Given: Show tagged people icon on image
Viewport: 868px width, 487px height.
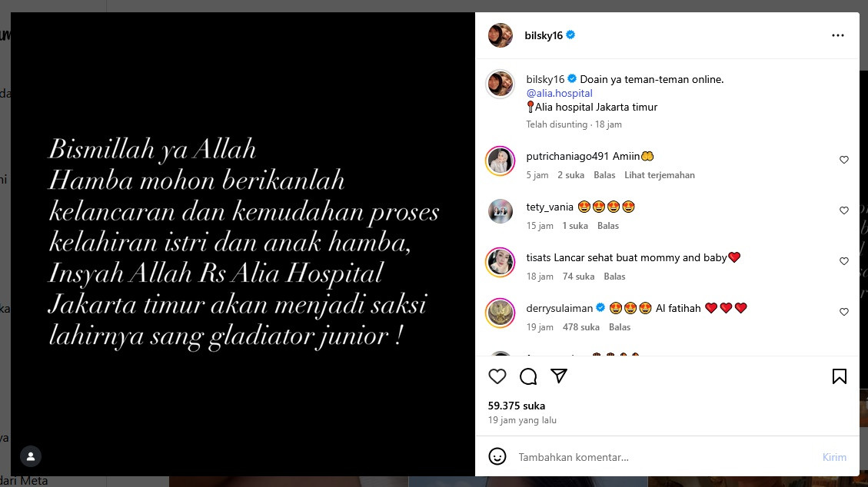Looking at the screenshot, I should [x=31, y=456].
